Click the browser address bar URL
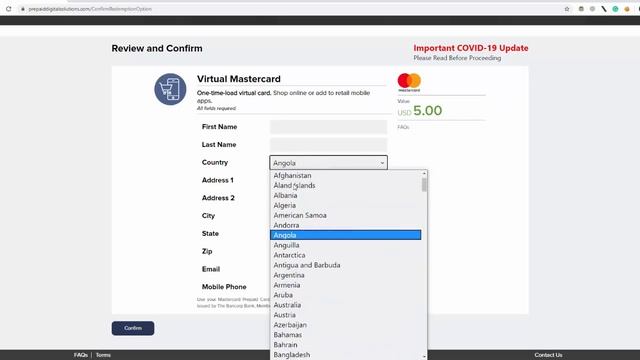Image resolution: width=640 pixels, height=360 pixels. pos(90,9)
